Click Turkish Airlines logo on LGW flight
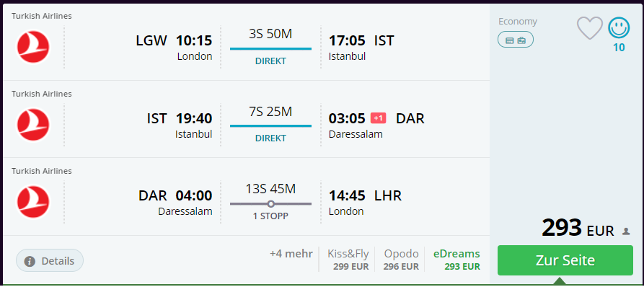Viewport: 644px width, 287px height. pyautogui.click(x=33, y=47)
